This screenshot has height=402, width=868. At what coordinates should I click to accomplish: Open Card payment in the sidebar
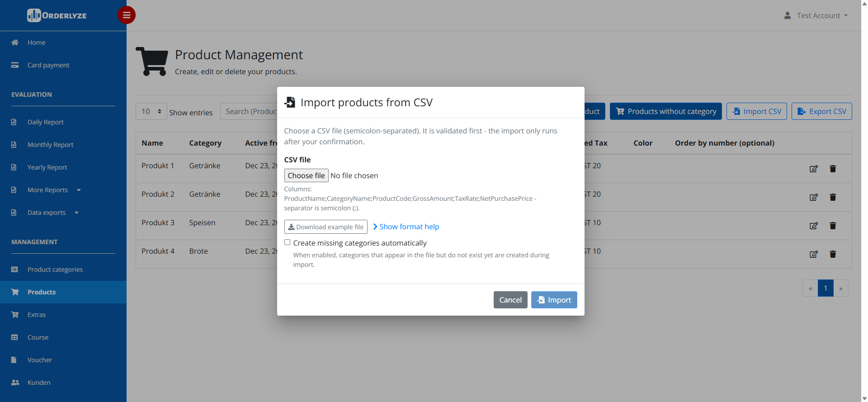[48, 65]
